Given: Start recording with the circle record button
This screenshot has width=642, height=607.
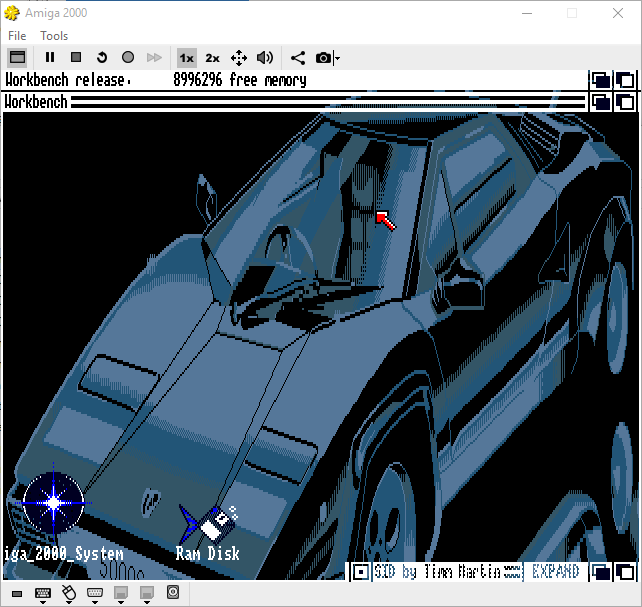Looking at the screenshot, I should pyautogui.click(x=128, y=57).
